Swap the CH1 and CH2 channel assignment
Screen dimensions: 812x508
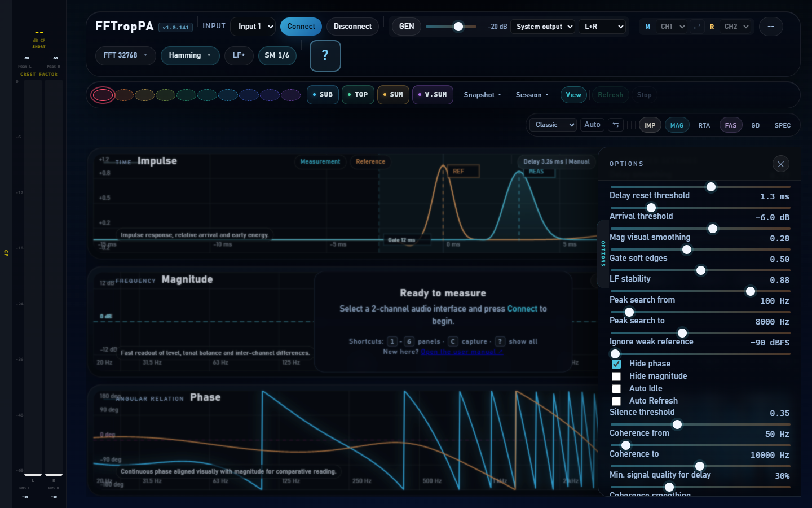click(697, 27)
